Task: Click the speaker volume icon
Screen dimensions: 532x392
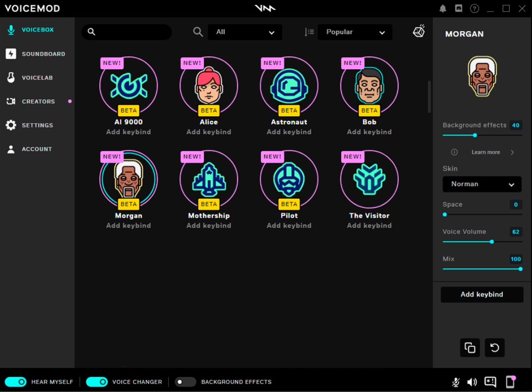Action: 472,382
